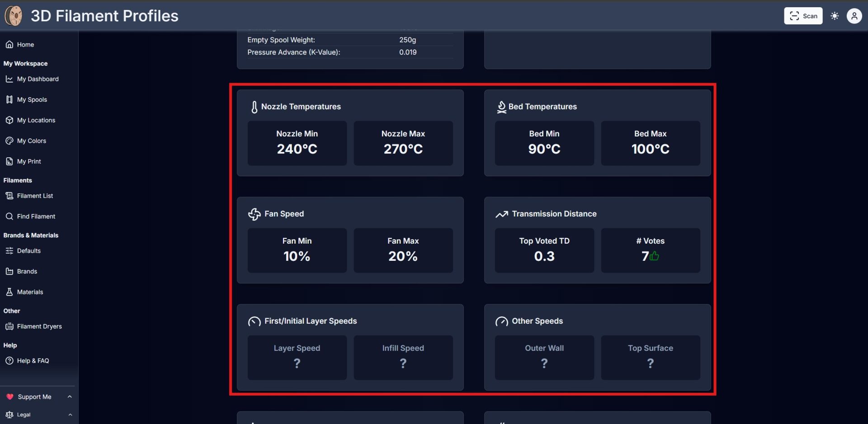Expand the Legal section chevron
The width and height of the screenshot is (868, 424).
coord(70,415)
